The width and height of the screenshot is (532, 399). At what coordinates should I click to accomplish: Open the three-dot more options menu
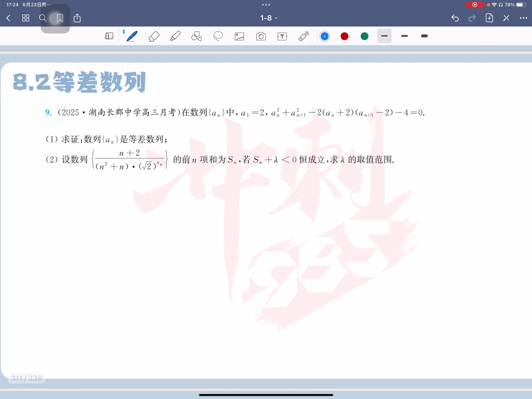pyautogui.click(x=523, y=18)
